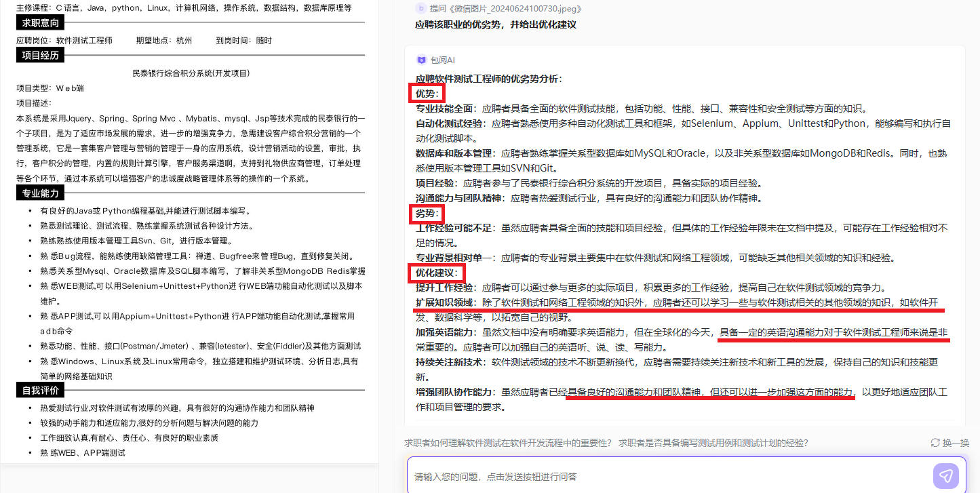Click the bold label 自动化测试经验
Viewport: 980px width, 493px height.
point(451,123)
